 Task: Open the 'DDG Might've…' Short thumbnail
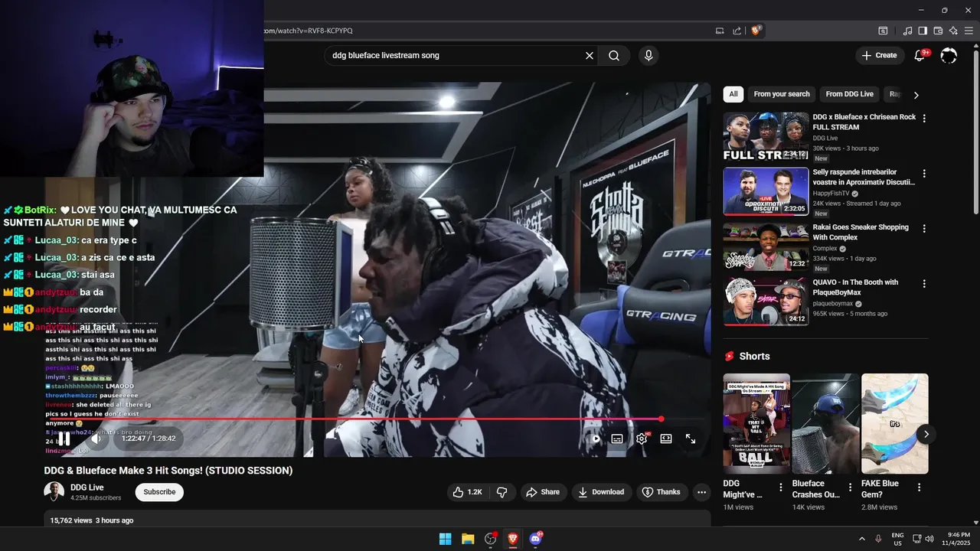tap(756, 423)
